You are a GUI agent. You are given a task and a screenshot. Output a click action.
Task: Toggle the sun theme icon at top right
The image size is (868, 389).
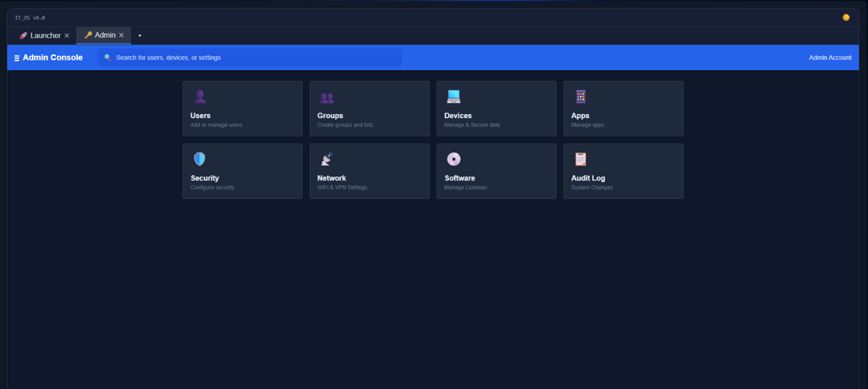(x=846, y=18)
